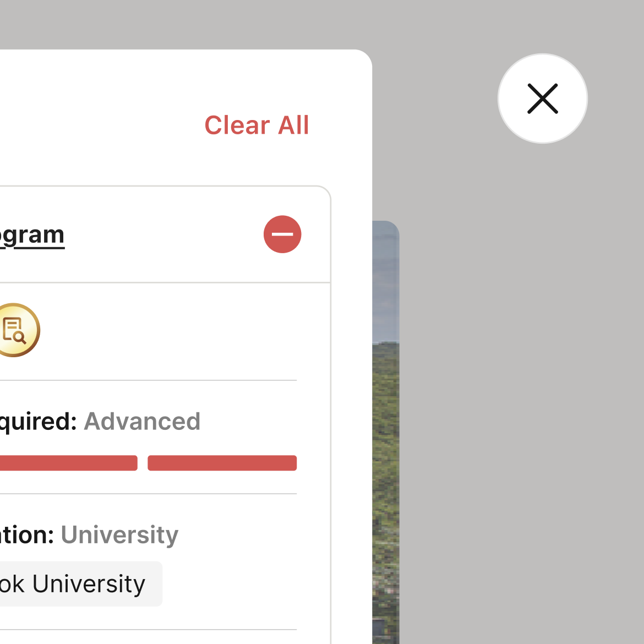Open the underlined program title link
Viewport: 644px width, 644px height.
(32, 235)
